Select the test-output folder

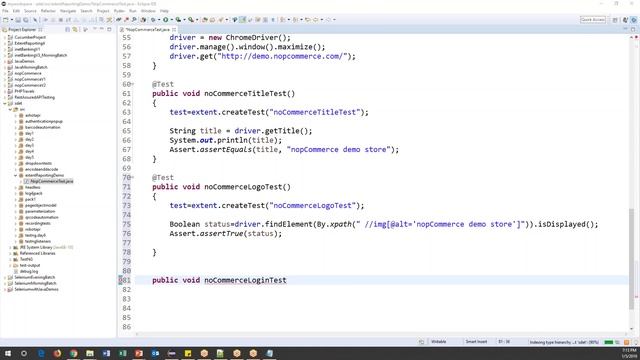coord(30,265)
